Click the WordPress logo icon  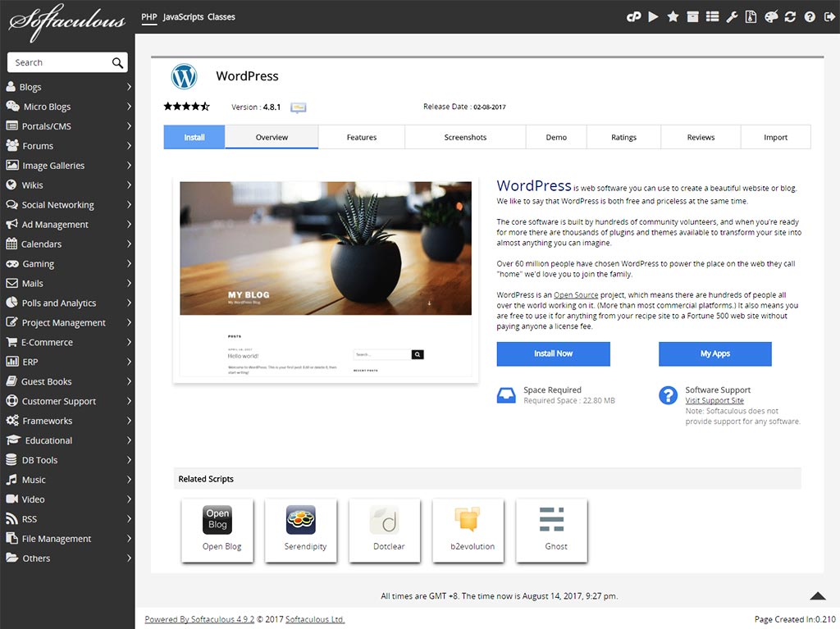(x=185, y=76)
